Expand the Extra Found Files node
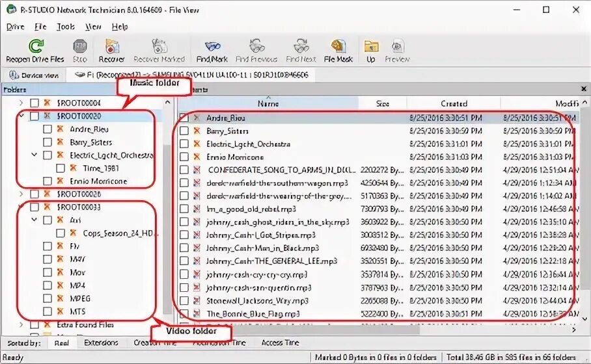The width and height of the screenshot is (591, 364). tap(21, 324)
